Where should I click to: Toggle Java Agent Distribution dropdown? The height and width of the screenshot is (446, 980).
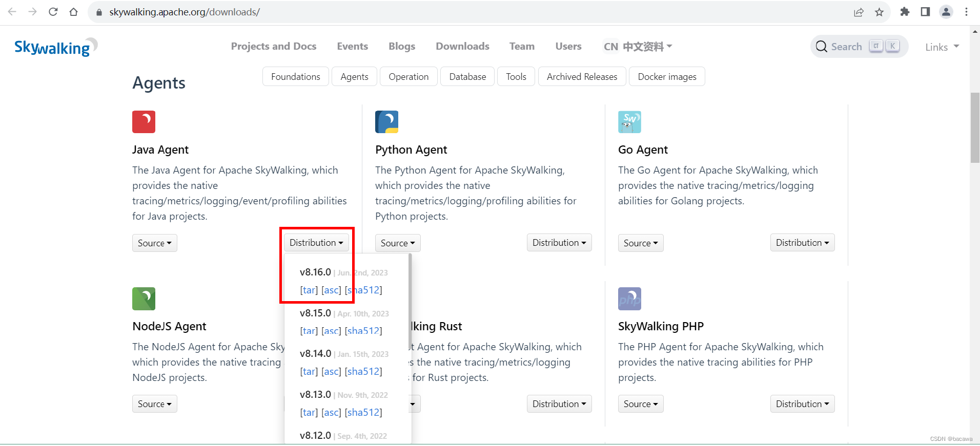click(316, 243)
